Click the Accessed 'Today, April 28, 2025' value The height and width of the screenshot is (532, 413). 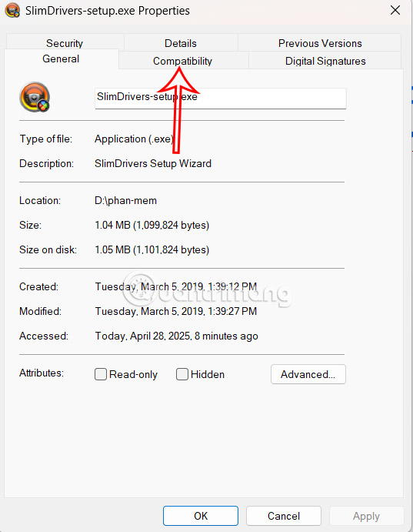tap(177, 336)
